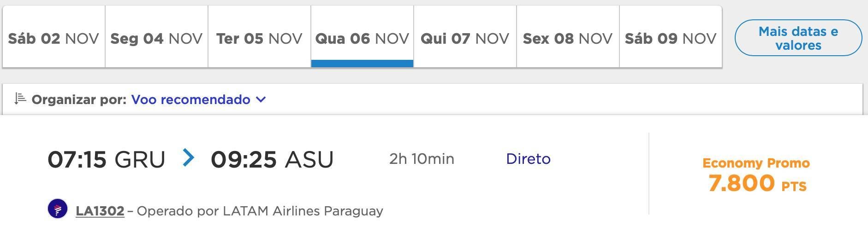This screenshot has height=232, width=868.
Task: Open the Sáb 09 NOV date tab
Action: tap(671, 37)
